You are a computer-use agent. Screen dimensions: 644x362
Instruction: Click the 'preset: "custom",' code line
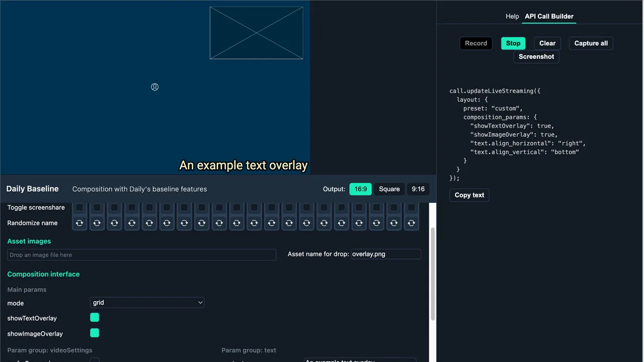(x=493, y=108)
